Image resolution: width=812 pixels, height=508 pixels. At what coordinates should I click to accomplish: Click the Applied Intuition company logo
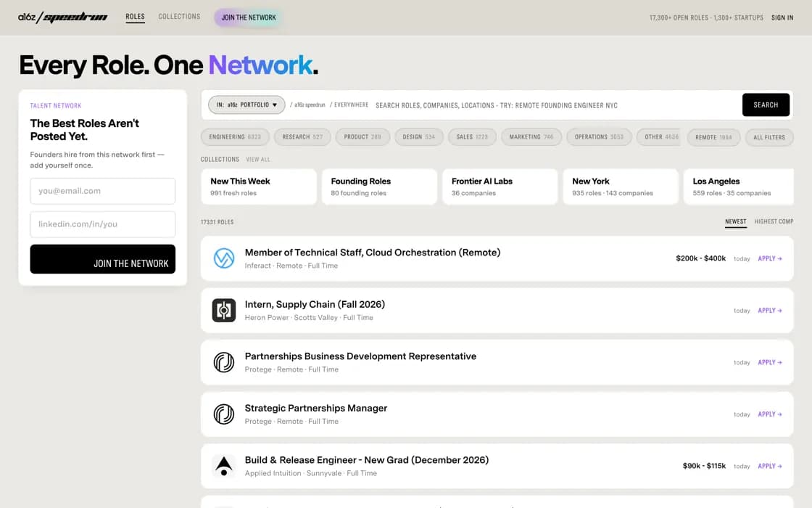click(x=224, y=465)
